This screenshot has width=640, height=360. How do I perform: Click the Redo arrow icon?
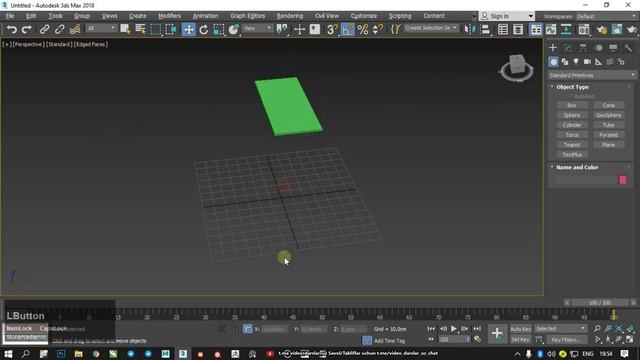click(27, 29)
